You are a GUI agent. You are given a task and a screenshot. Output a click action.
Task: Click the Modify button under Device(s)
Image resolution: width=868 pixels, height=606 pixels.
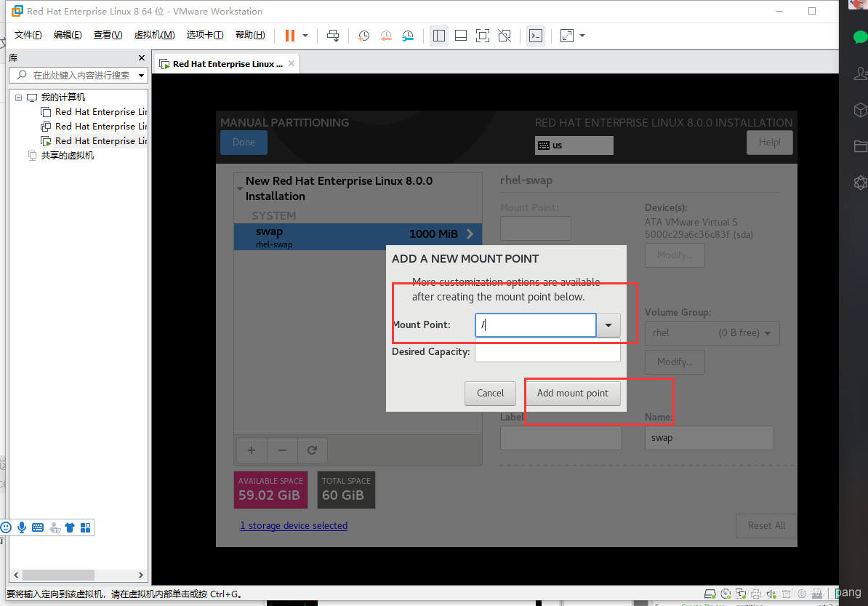(675, 255)
